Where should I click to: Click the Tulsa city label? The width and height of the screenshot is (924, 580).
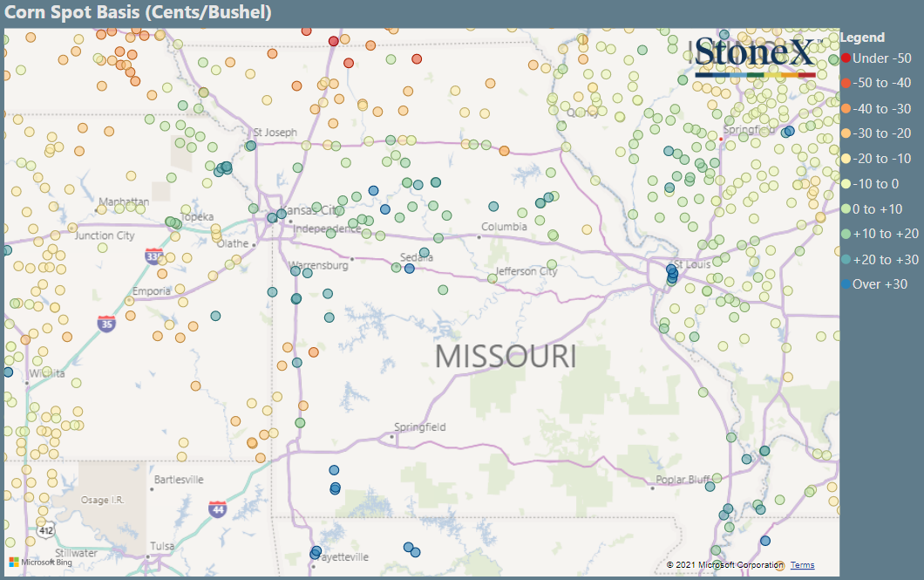pos(162,546)
